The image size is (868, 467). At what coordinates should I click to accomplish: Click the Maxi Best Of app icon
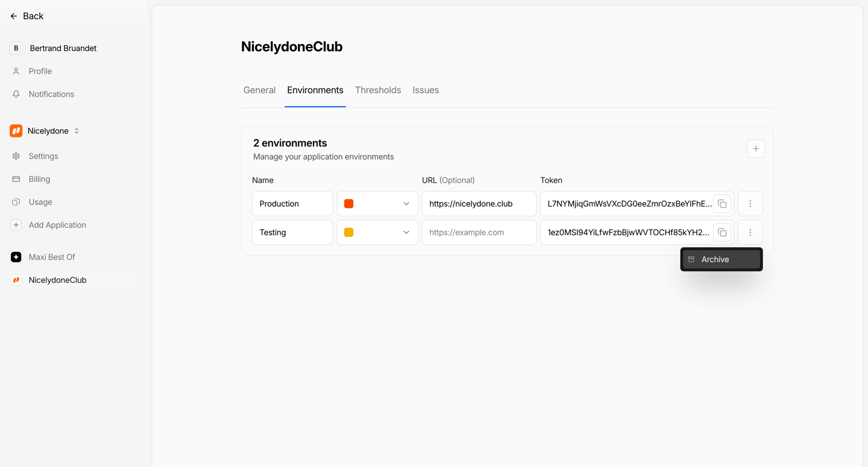[x=16, y=257]
